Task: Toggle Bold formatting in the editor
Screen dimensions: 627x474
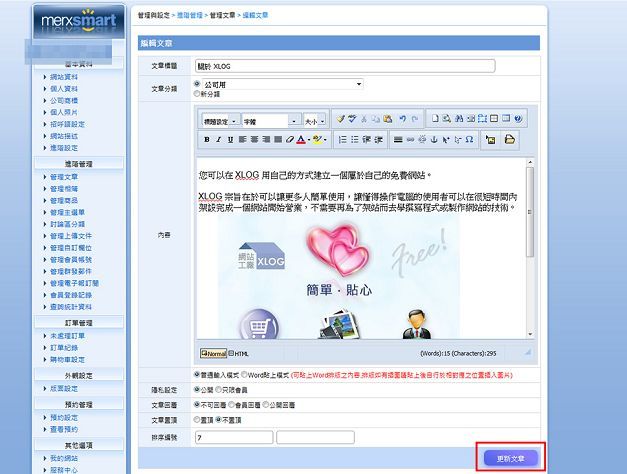Action: coord(207,140)
